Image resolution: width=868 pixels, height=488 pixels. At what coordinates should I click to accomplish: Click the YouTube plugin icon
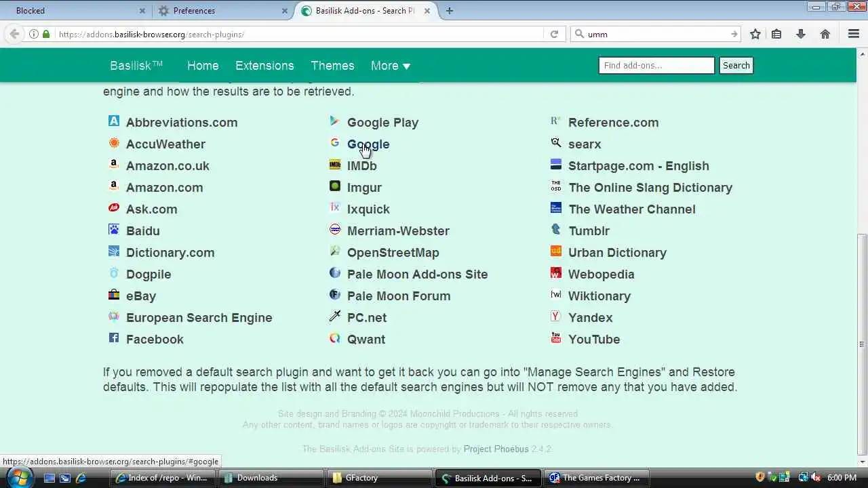click(x=556, y=338)
